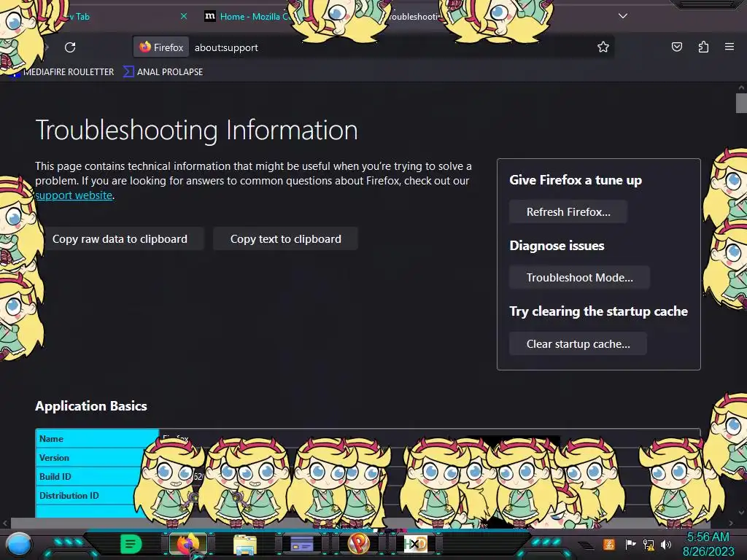747x560 pixels.
Task: Close the New Tab tab
Action: tap(183, 16)
